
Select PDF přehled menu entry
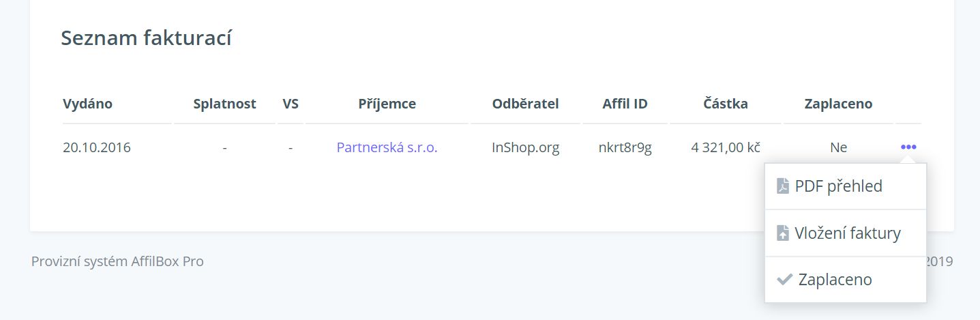tap(846, 186)
